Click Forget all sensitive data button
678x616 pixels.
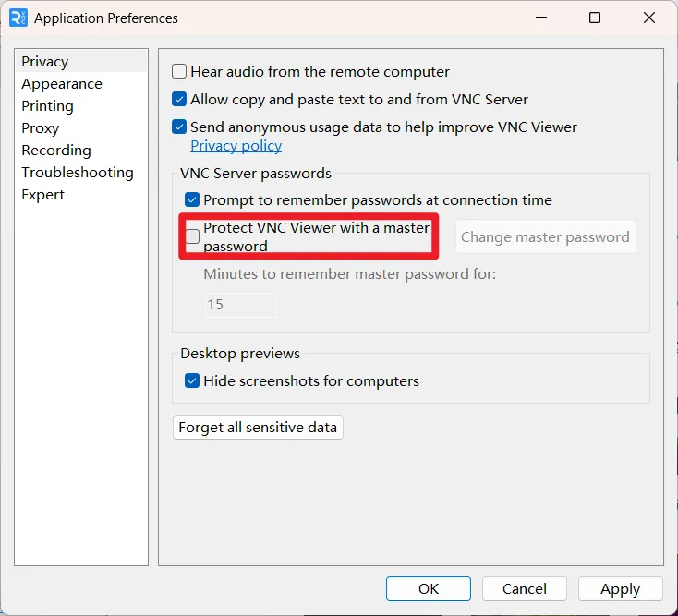click(x=258, y=427)
